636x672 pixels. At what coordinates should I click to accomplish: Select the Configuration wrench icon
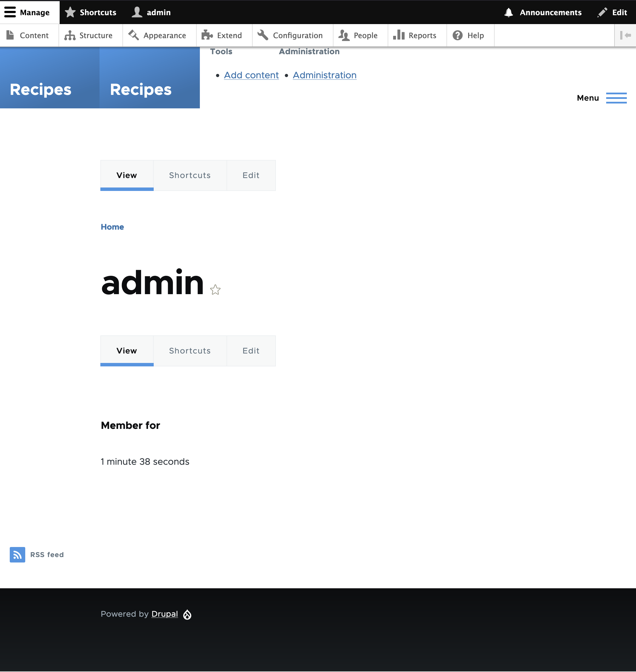pyautogui.click(x=262, y=35)
